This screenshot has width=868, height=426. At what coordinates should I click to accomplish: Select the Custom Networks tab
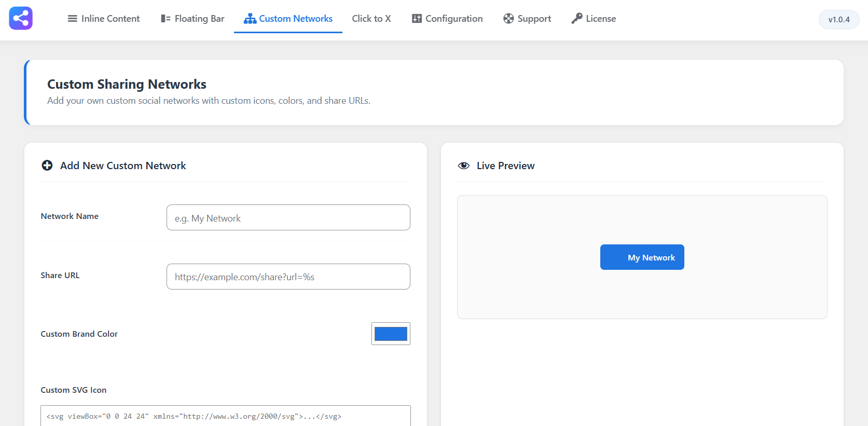tap(288, 19)
